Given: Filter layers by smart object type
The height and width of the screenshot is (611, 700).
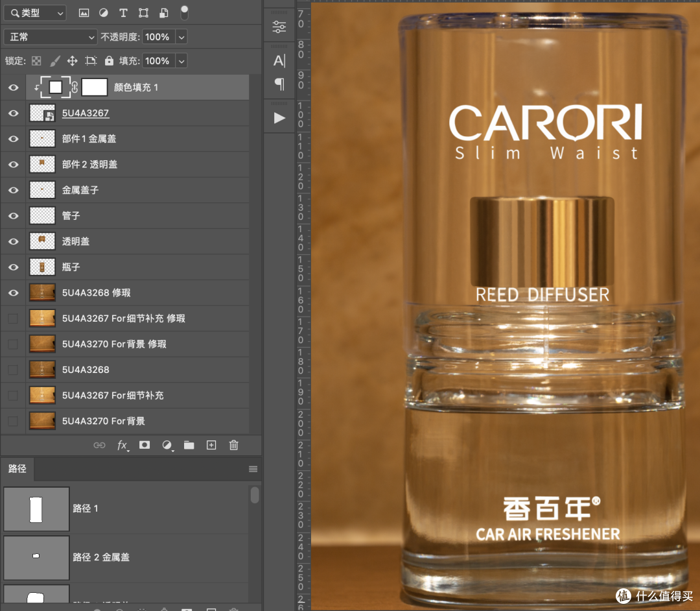Looking at the screenshot, I should click(164, 13).
